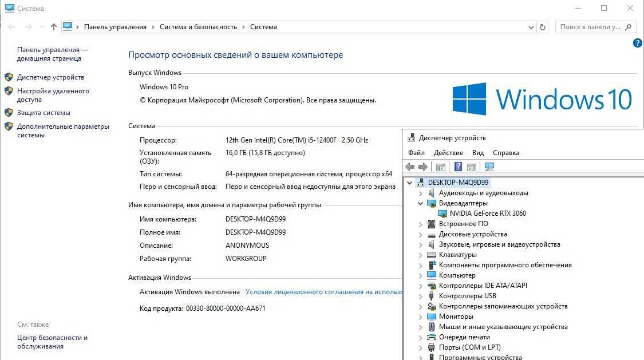The height and width of the screenshot is (360, 644).
Task: Click the ANONYMOUS description value
Action: (247, 246)
